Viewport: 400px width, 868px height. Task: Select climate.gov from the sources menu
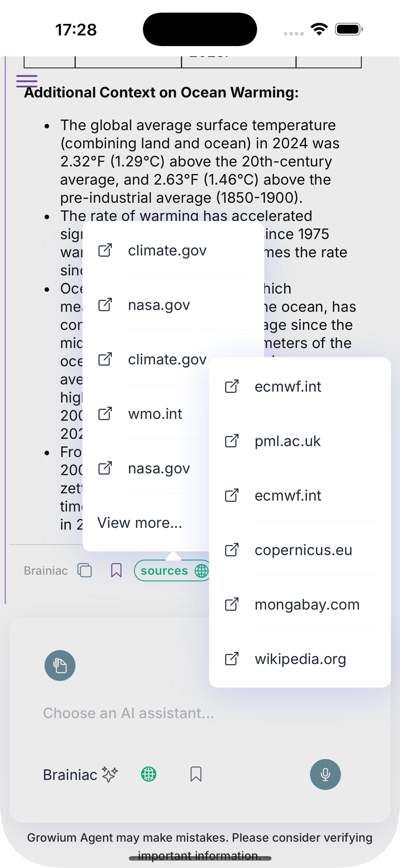pos(167,250)
